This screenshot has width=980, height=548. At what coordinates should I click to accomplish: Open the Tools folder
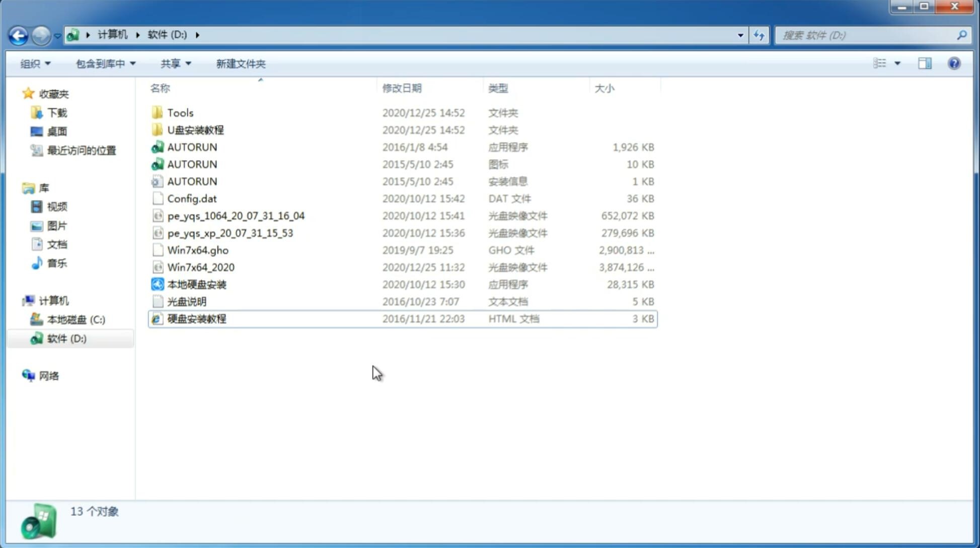tap(180, 112)
